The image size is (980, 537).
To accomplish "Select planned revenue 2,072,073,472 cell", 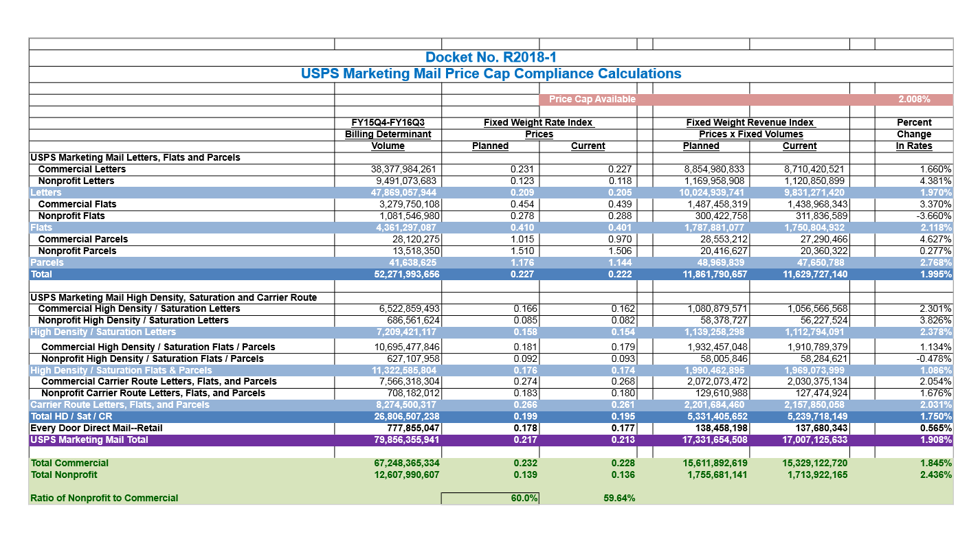I will pos(720,382).
